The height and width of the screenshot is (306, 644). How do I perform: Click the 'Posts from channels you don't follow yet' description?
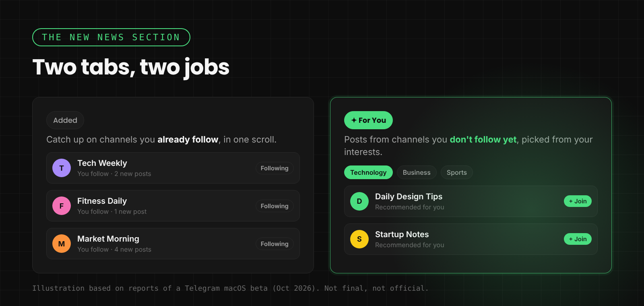[469, 146]
